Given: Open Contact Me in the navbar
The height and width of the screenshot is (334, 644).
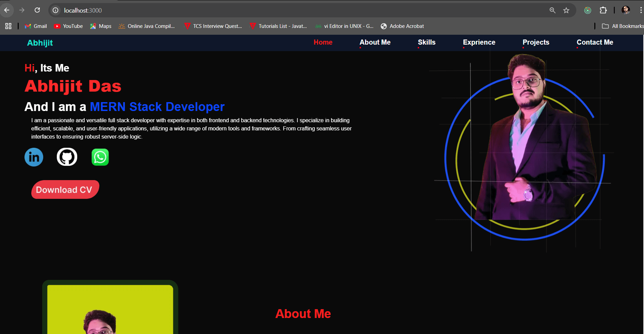Looking at the screenshot, I should [595, 42].
